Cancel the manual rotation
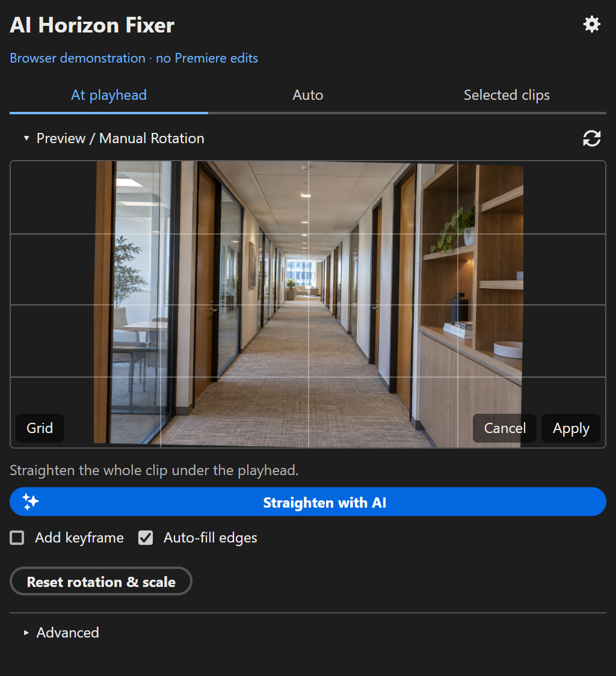Viewport: 616px width, 676px height. point(505,428)
